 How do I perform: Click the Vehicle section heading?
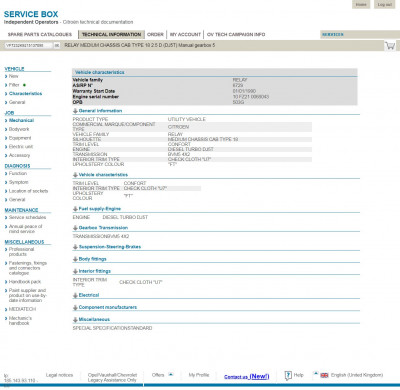coord(14,69)
